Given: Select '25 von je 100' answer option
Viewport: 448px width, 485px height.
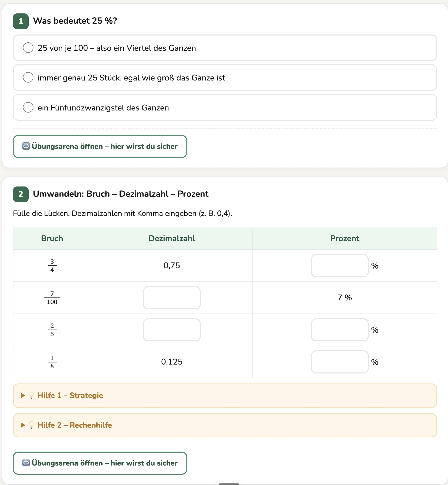Looking at the screenshot, I should pos(225,48).
